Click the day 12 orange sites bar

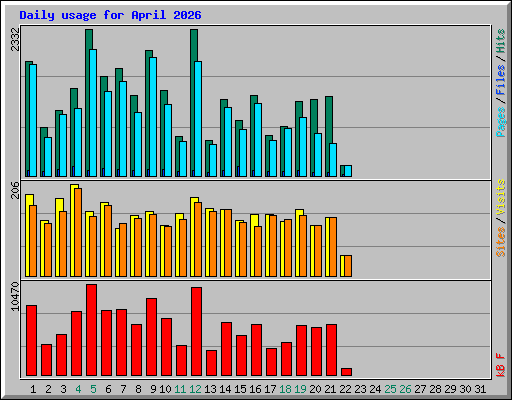pos(198,239)
